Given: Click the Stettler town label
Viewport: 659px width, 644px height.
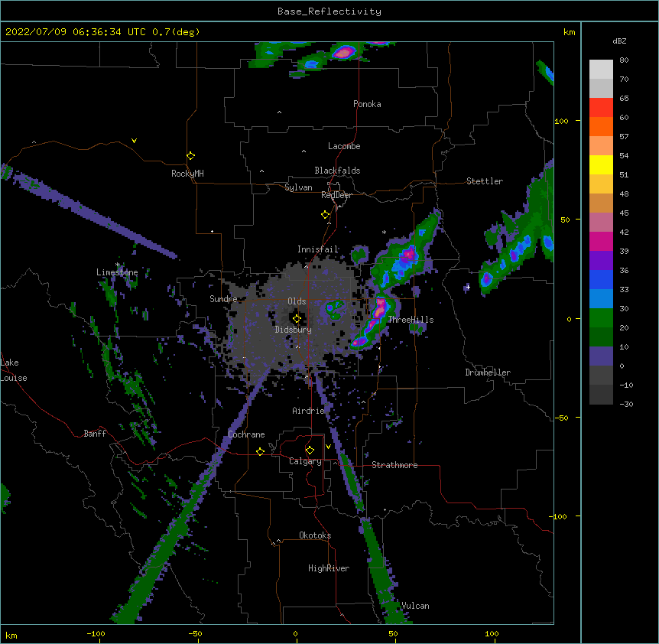Looking at the screenshot, I should 485,181.
